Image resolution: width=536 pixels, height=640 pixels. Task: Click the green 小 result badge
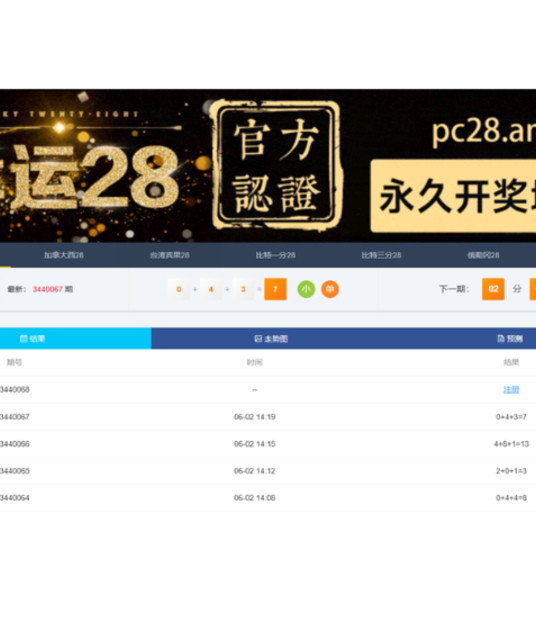306,289
